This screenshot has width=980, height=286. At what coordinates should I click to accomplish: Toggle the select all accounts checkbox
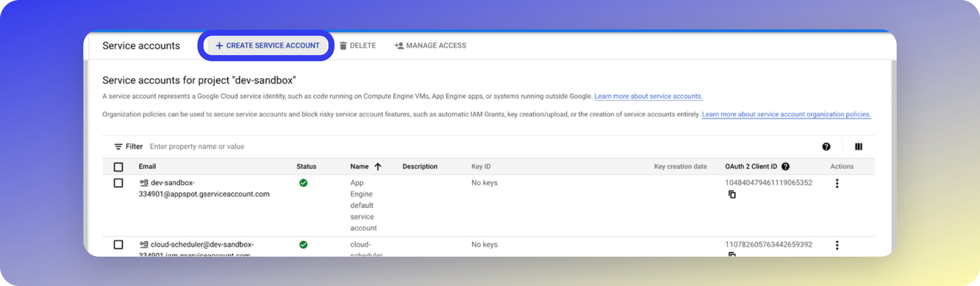coord(118,167)
